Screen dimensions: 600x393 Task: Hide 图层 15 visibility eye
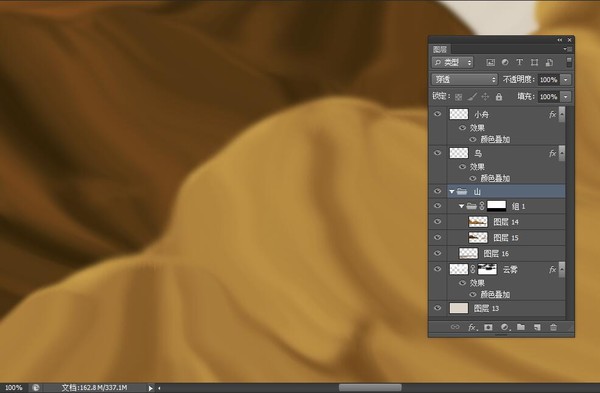point(437,237)
